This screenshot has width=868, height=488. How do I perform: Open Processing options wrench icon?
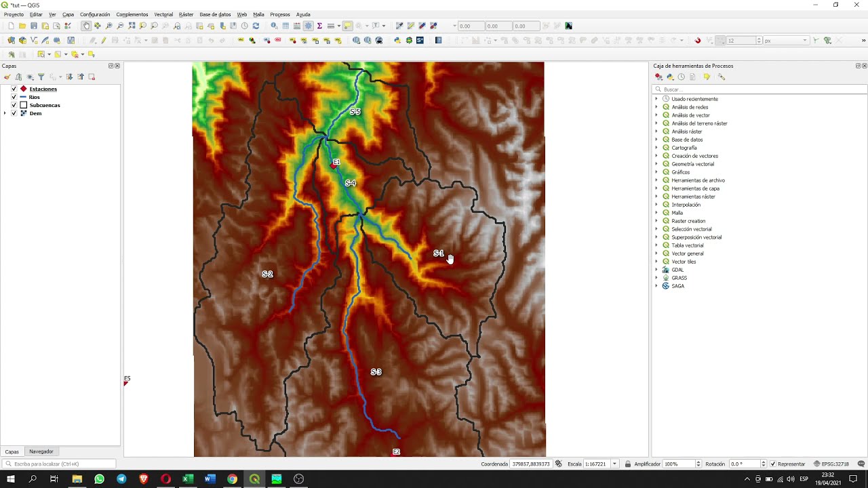pyautogui.click(x=722, y=77)
